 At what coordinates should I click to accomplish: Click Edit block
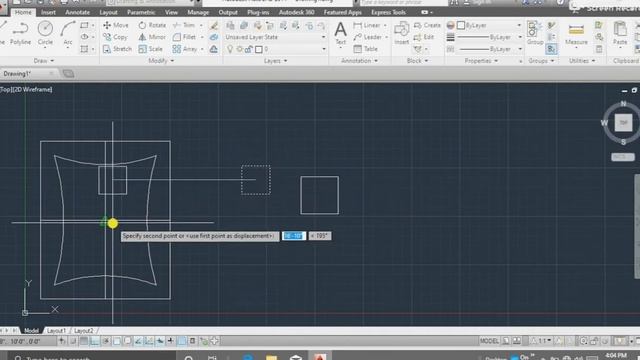[424, 37]
